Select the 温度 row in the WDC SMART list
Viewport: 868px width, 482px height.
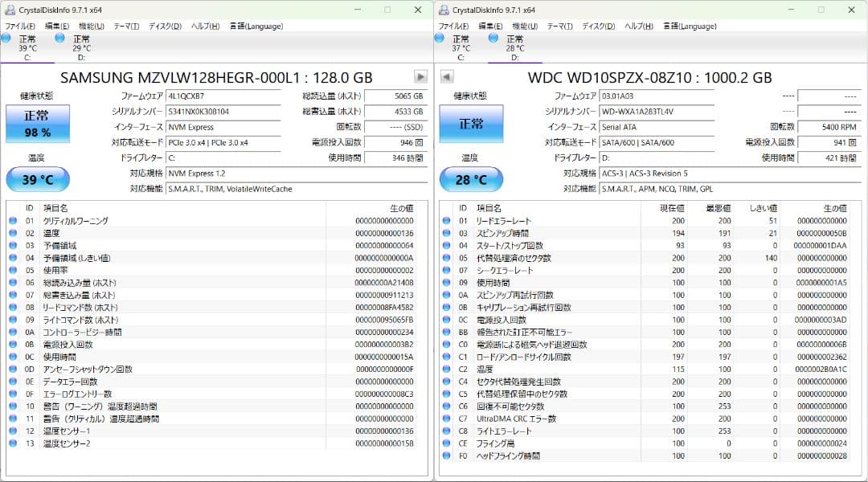(x=563, y=368)
